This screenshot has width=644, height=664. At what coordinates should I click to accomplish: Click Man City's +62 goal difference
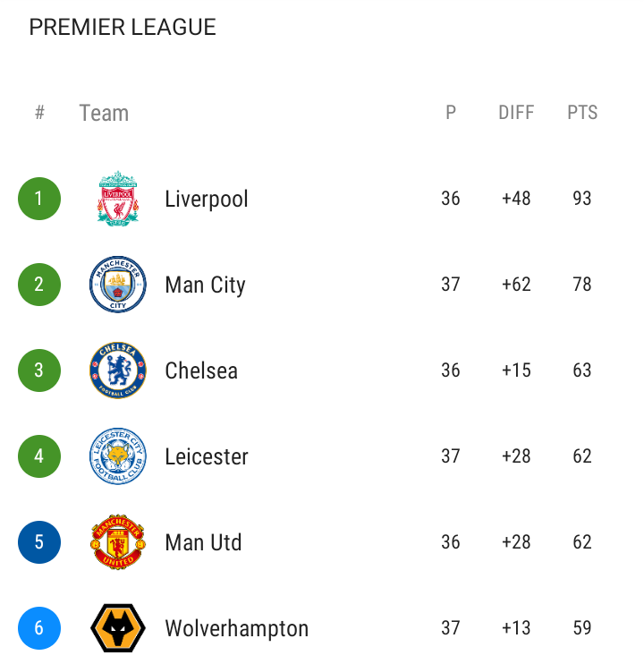pos(516,285)
